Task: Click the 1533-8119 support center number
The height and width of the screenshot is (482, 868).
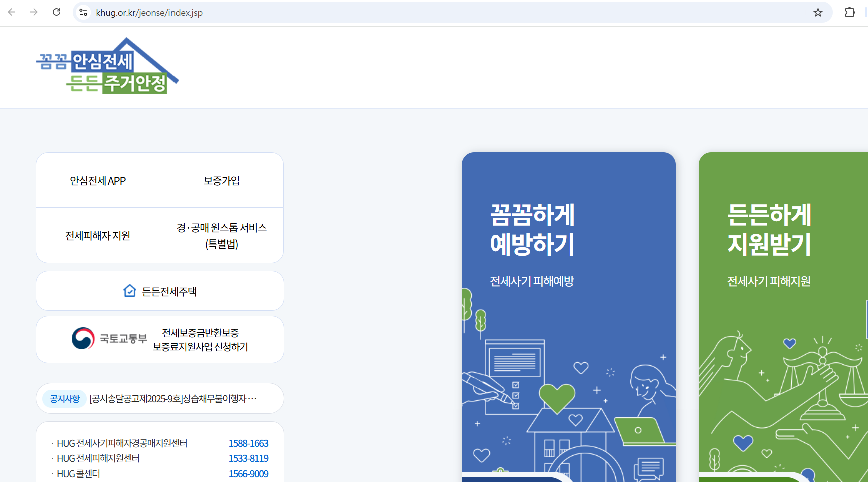Action: (248, 458)
